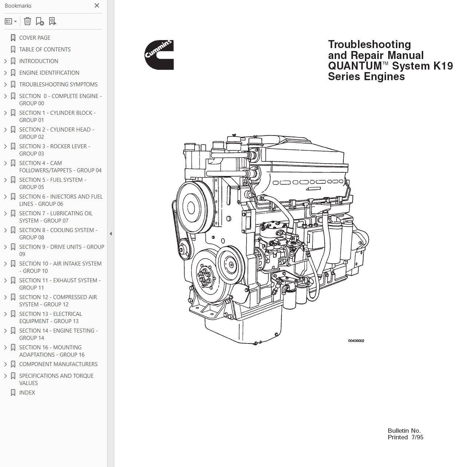Viewport: 476px width, 467px height.
Task: Go to the COVER PAGE bookmark
Action: pyautogui.click(x=35, y=38)
